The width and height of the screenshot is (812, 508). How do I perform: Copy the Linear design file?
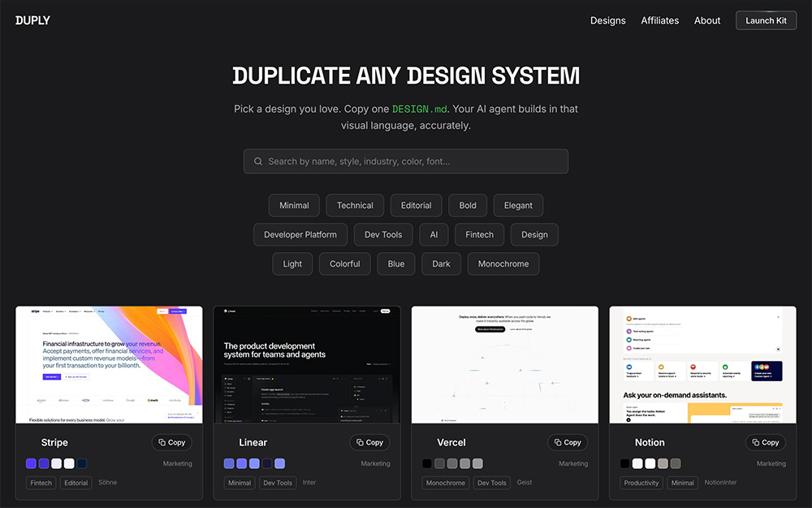(369, 442)
